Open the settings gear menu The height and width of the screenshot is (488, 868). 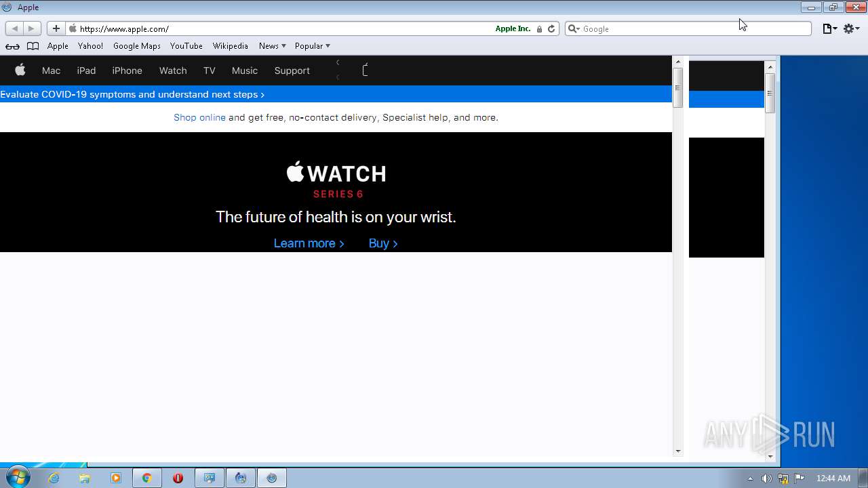pos(851,28)
